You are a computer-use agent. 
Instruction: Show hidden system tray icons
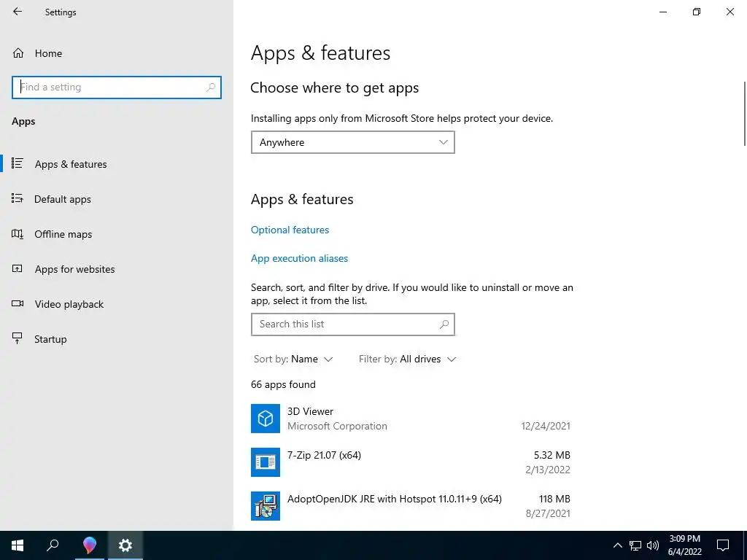[x=617, y=545]
